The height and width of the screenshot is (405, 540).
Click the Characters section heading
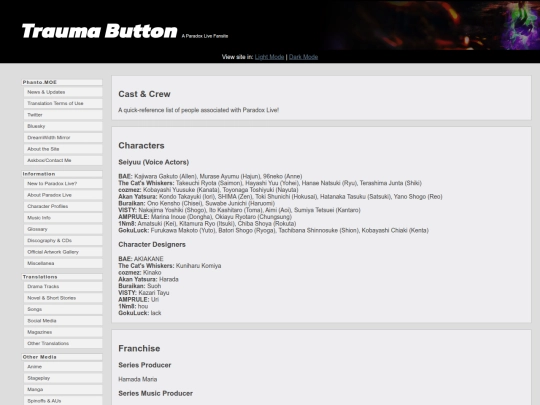click(x=141, y=146)
